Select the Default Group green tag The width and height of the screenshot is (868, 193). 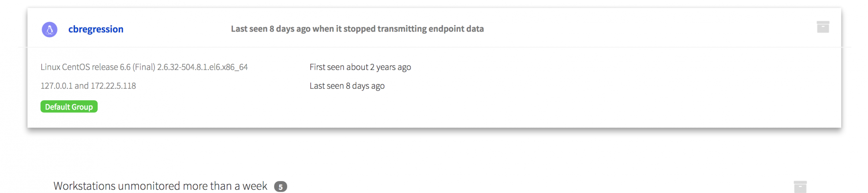(69, 107)
